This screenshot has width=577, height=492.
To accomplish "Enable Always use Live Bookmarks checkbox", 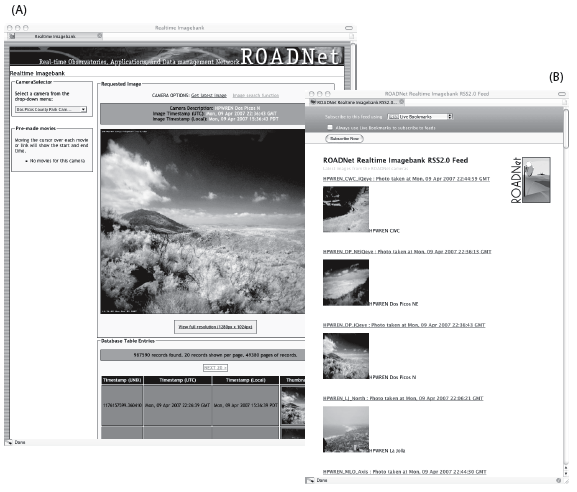I will click(330, 127).
